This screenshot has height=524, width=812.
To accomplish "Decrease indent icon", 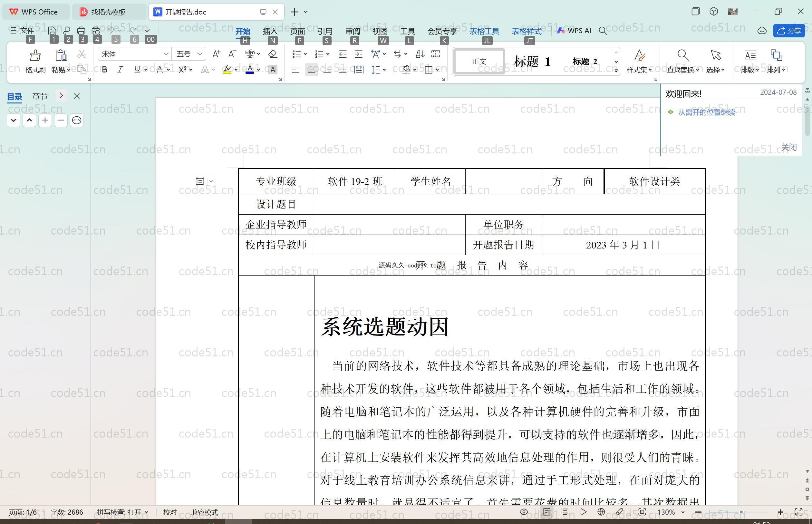I will [x=343, y=54].
